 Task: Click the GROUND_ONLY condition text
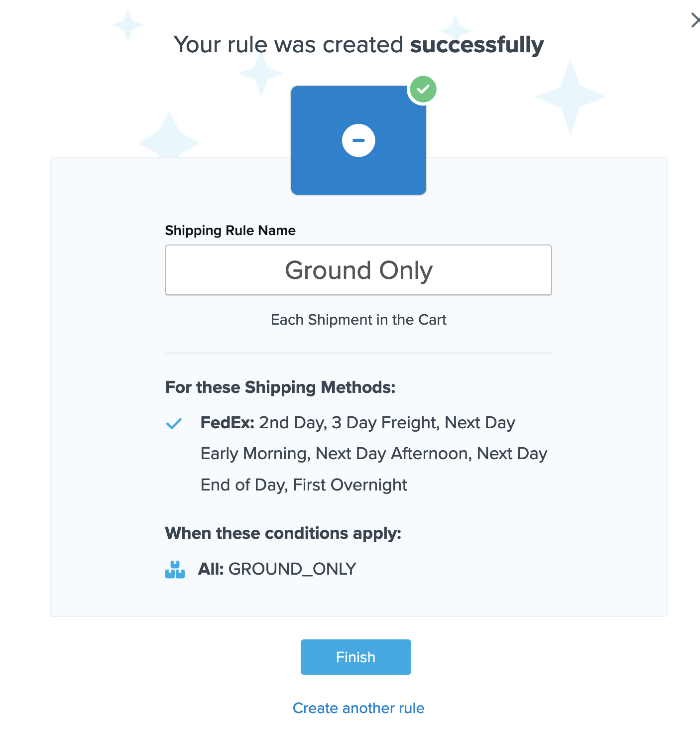[292, 569]
